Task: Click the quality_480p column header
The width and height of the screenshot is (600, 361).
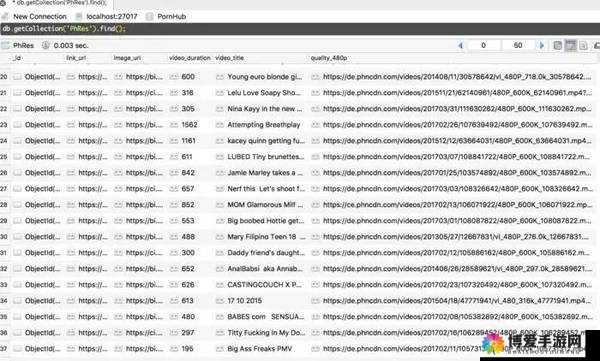Action: coord(329,58)
